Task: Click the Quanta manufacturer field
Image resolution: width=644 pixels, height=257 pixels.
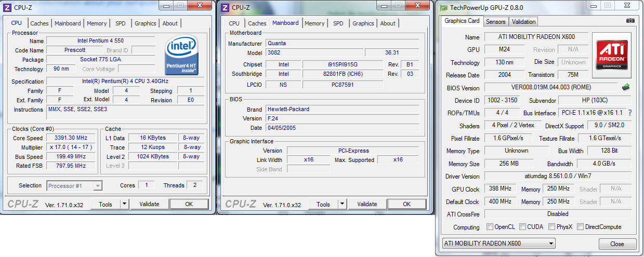Action: click(x=343, y=43)
